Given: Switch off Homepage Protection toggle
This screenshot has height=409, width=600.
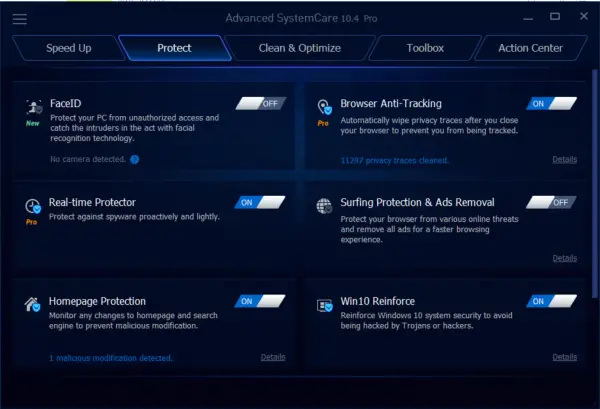Looking at the screenshot, I should (x=260, y=301).
